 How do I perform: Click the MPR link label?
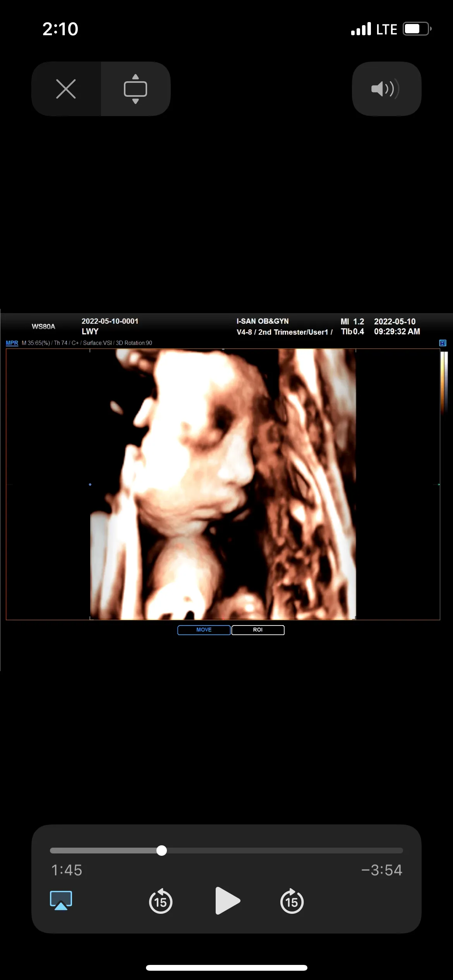12,343
